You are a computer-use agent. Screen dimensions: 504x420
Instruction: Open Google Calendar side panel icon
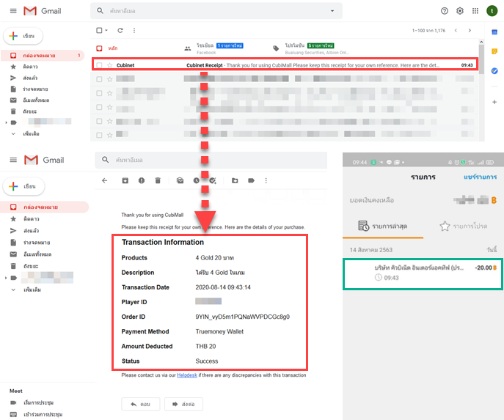point(494,32)
